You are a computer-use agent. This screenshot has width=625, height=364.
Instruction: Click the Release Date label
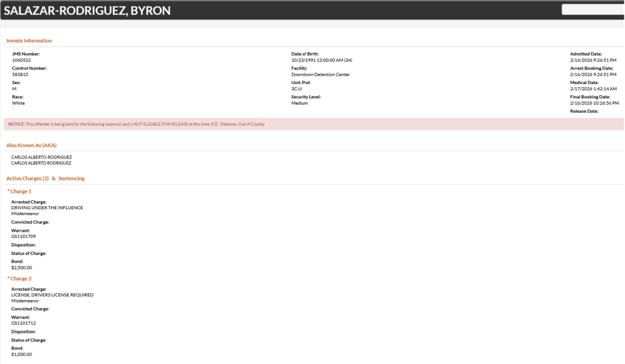pyautogui.click(x=584, y=112)
